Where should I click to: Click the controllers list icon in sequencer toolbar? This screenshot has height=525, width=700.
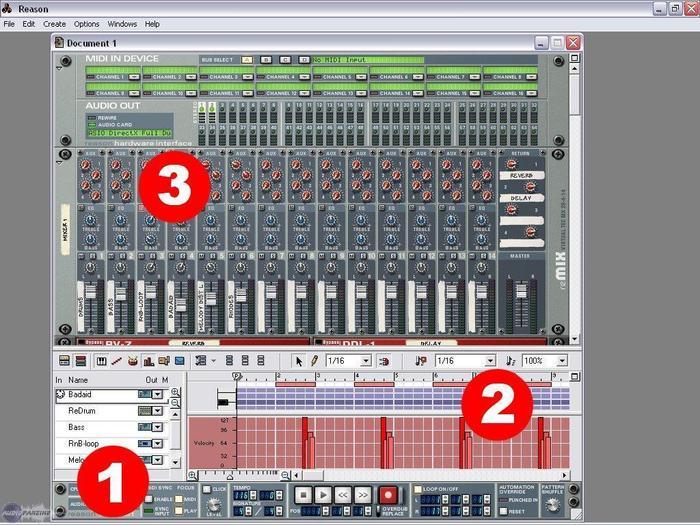(x=200, y=361)
